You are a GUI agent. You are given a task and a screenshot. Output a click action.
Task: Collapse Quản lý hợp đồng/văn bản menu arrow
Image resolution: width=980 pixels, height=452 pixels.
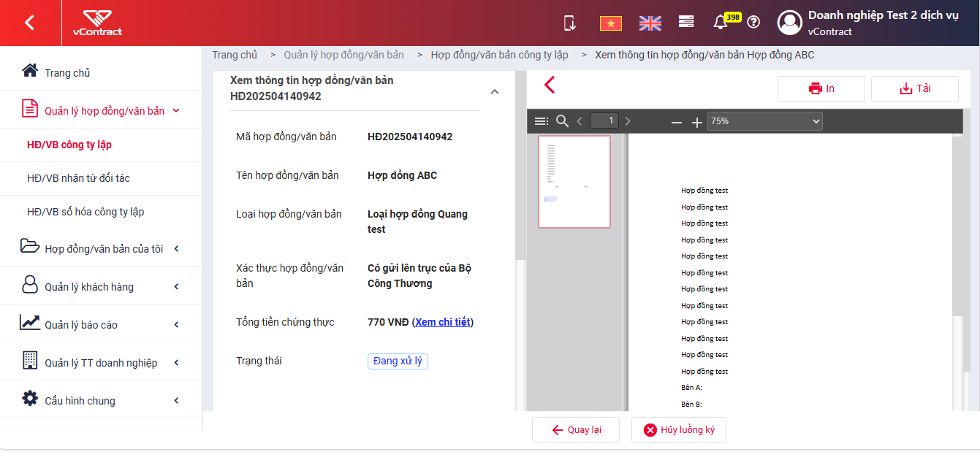click(176, 111)
